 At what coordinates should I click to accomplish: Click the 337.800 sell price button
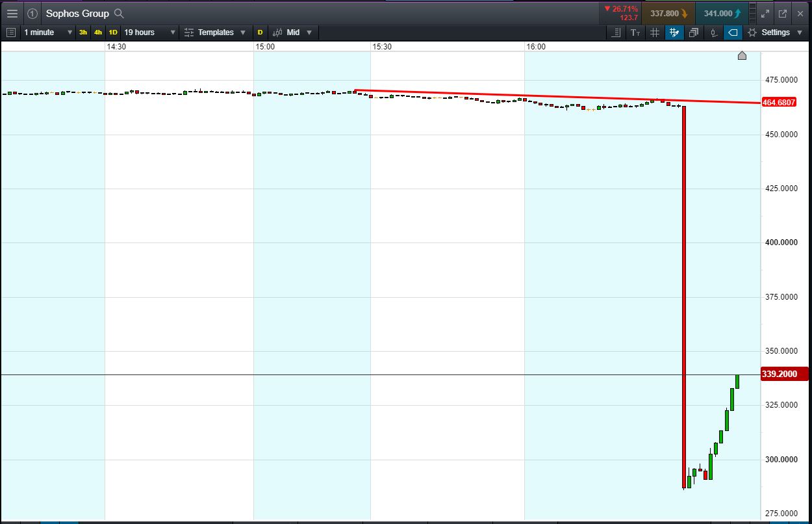coord(668,13)
